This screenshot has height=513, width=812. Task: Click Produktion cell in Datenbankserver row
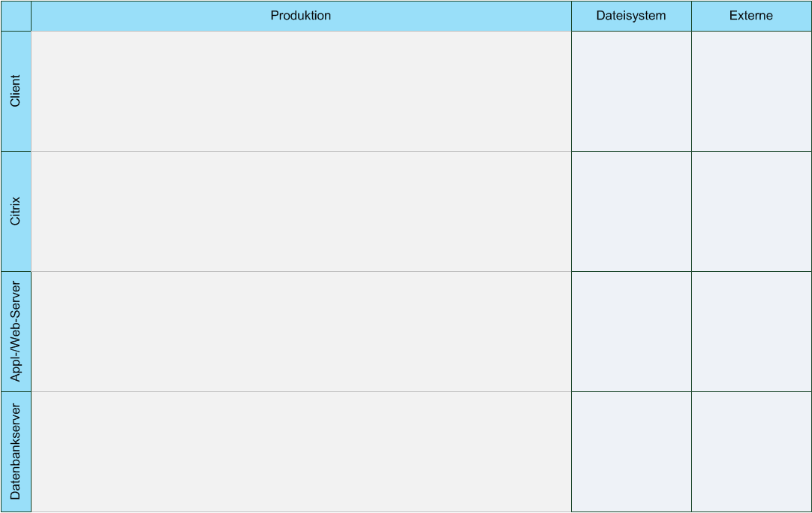(300, 451)
